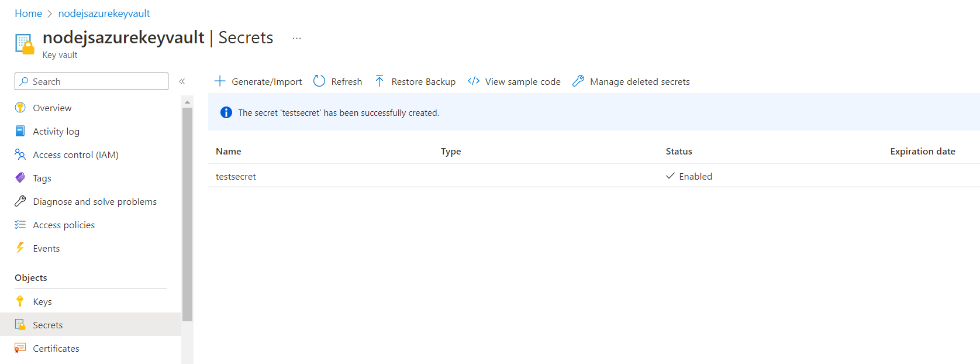The width and height of the screenshot is (980, 364).
Task: Click the nodejsazurekeyvault breadcrumb link
Action: click(104, 13)
